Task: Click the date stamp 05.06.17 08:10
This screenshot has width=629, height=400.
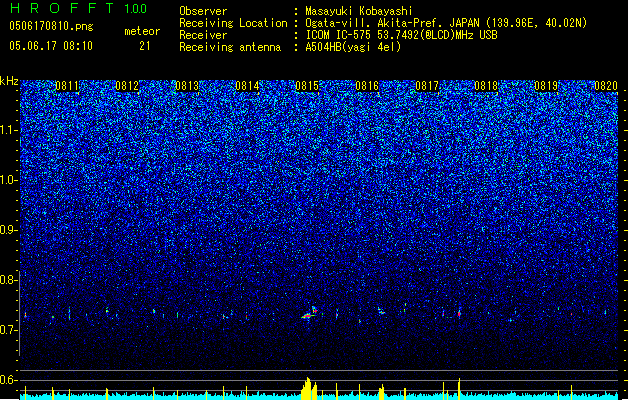Action: coord(51,46)
